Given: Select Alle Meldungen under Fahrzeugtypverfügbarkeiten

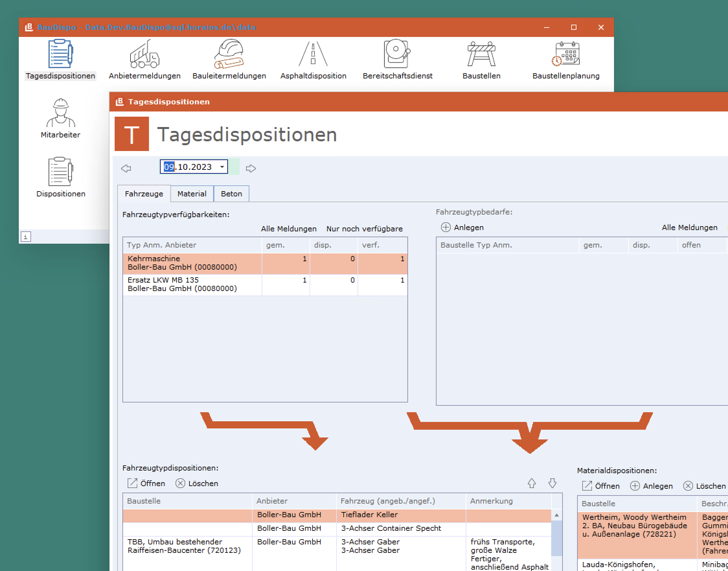Looking at the screenshot, I should pos(288,229).
